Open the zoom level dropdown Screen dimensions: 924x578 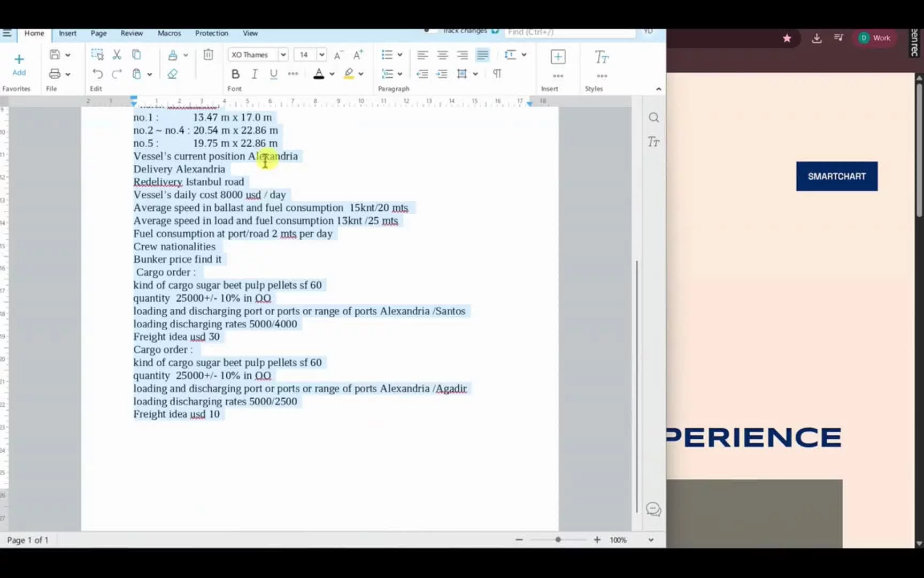651,540
